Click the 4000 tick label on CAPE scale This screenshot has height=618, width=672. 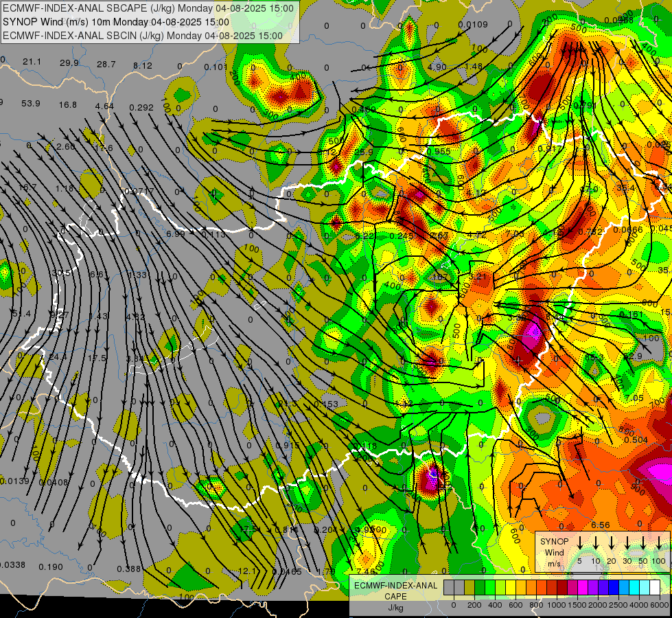coord(639,605)
